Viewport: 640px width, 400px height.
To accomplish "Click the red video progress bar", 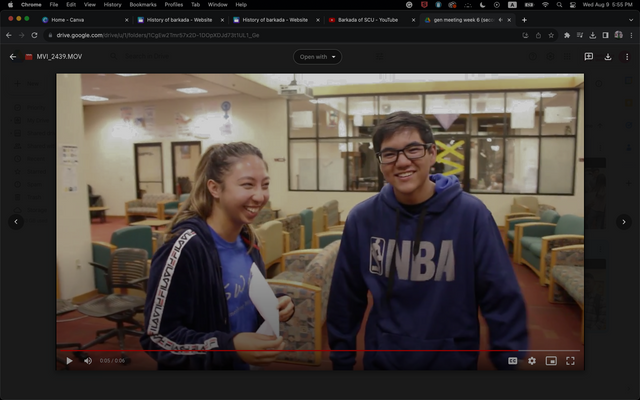I will point(300,351).
